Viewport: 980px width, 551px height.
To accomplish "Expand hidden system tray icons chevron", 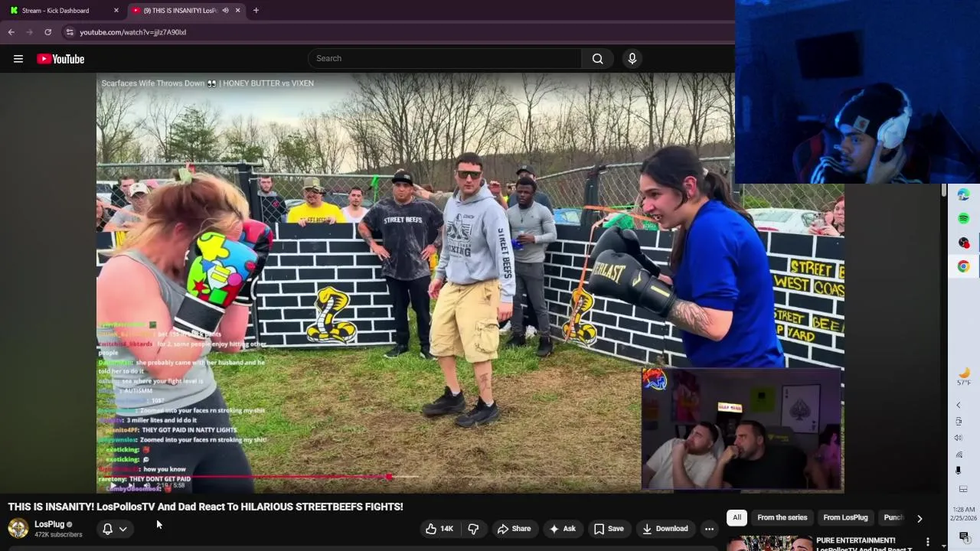I will (959, 405).
